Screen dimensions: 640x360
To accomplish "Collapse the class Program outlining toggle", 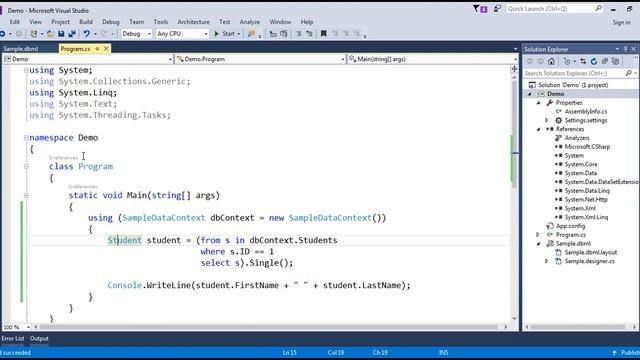I will (x=26, y=167).
